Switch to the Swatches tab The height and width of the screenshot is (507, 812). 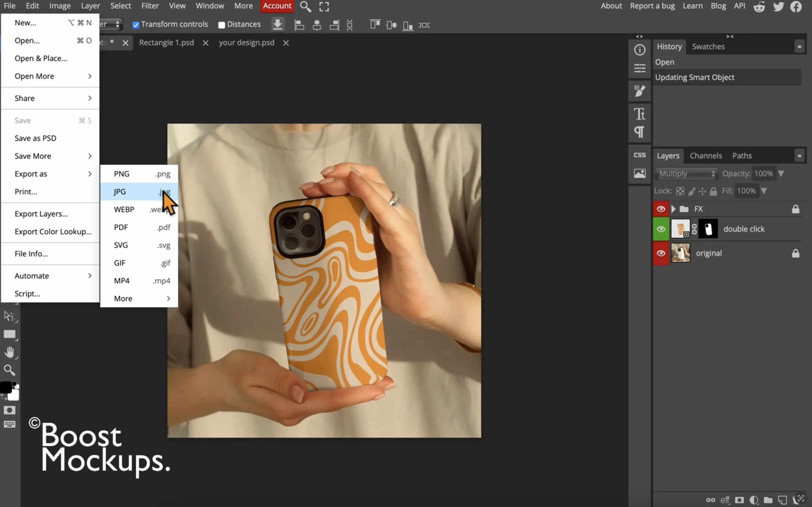708,47
